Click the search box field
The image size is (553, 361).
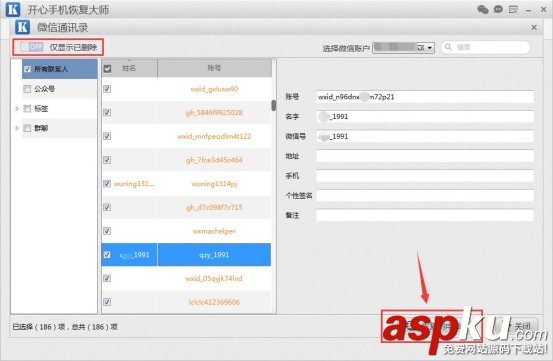point(485,47)
